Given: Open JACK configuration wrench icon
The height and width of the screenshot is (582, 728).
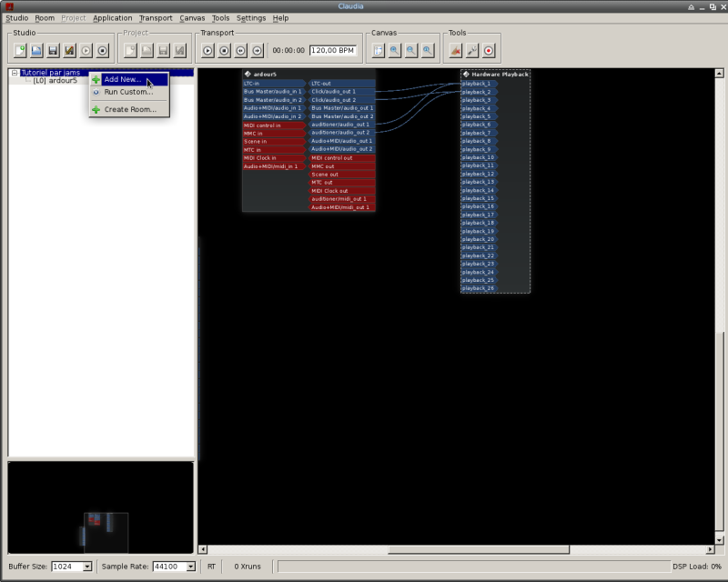Looking at the screenshot, I should [472, 51].
